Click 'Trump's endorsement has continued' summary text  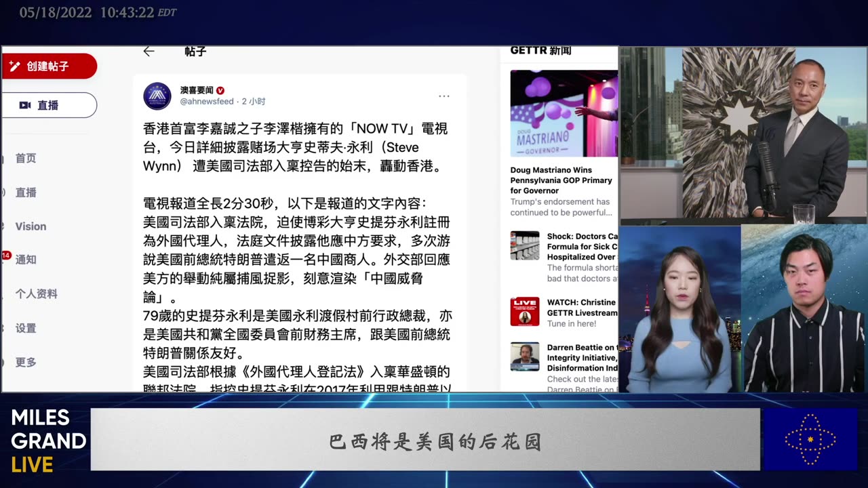561,207
